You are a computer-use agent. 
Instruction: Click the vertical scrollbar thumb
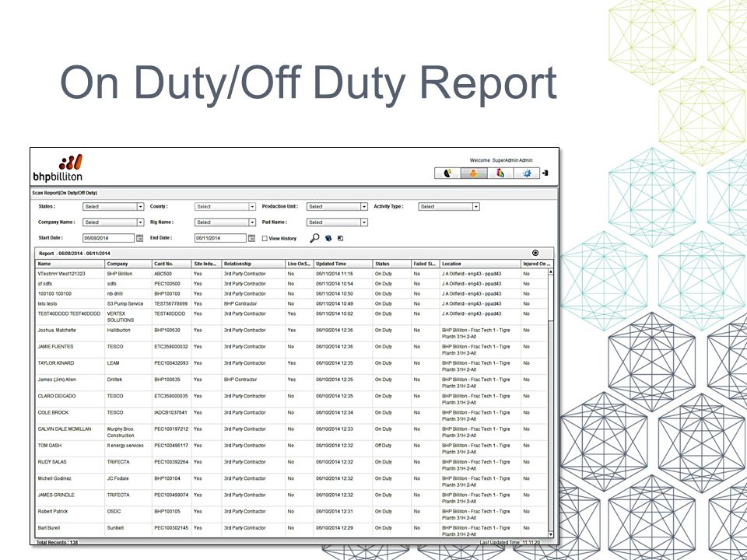tap(551, 298)
